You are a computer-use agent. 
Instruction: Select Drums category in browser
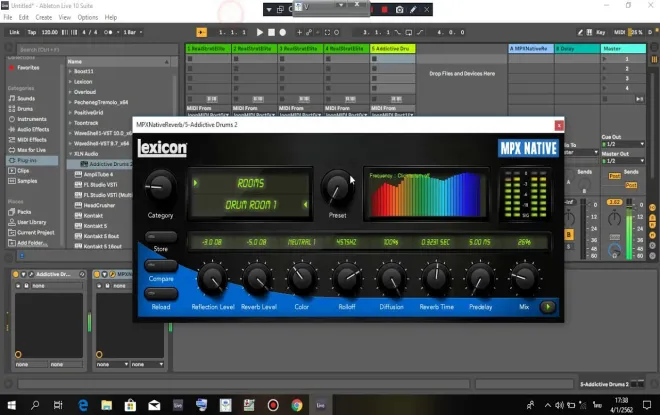point(25,109)
